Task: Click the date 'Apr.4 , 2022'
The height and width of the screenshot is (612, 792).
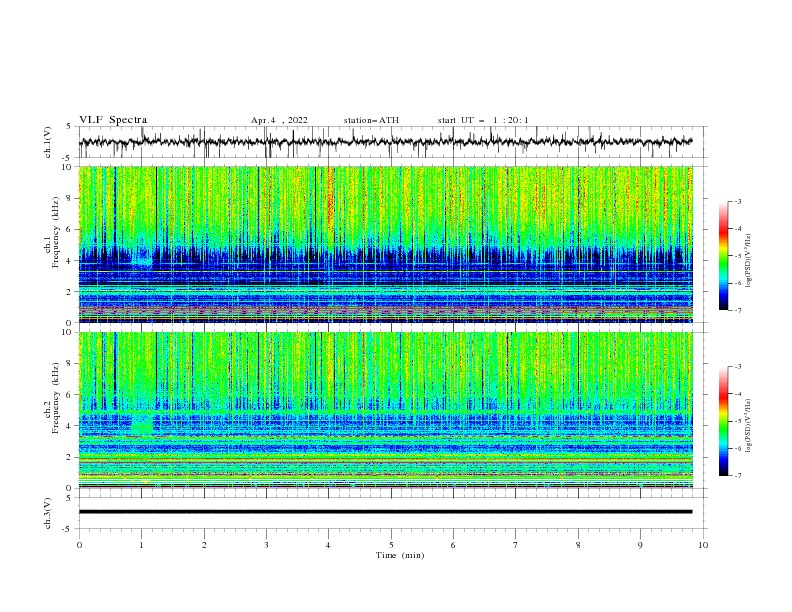Action: (279, 120)
